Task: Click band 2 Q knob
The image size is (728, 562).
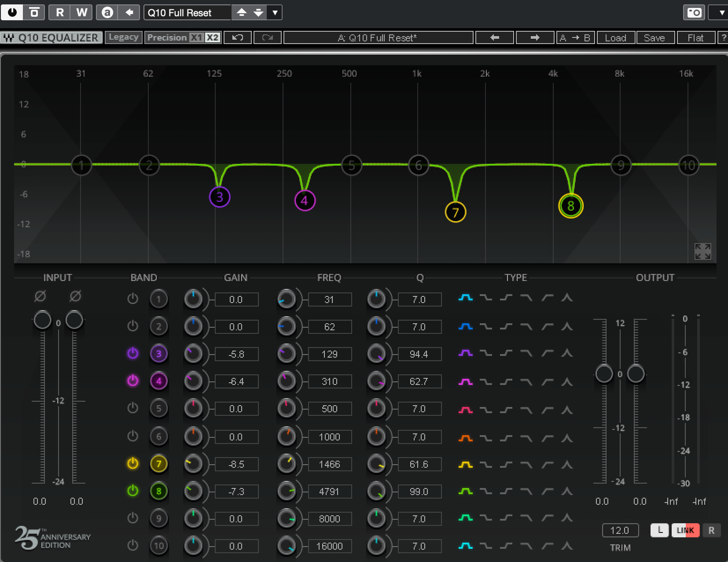Action: [376, 326]
